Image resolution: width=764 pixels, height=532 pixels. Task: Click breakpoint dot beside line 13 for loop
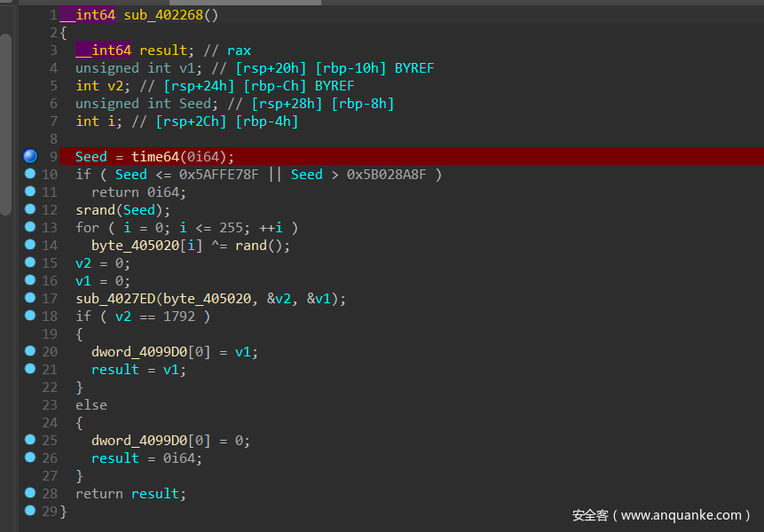[30, 227]
